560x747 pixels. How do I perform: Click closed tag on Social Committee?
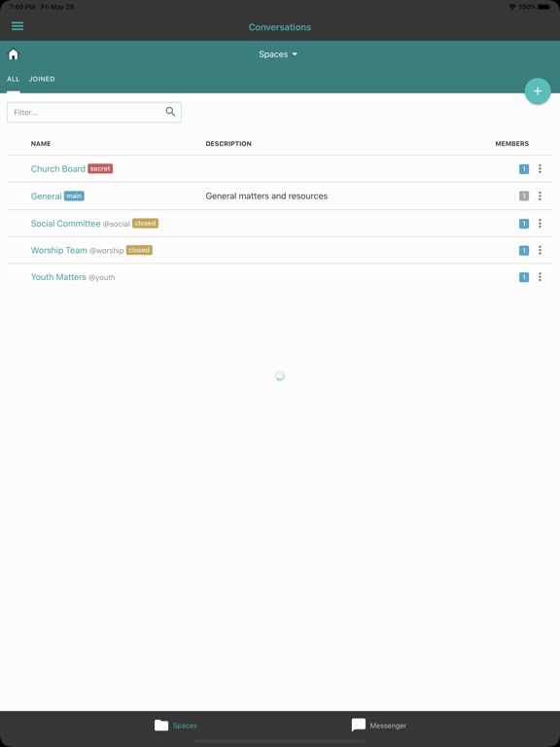(145, 224)
